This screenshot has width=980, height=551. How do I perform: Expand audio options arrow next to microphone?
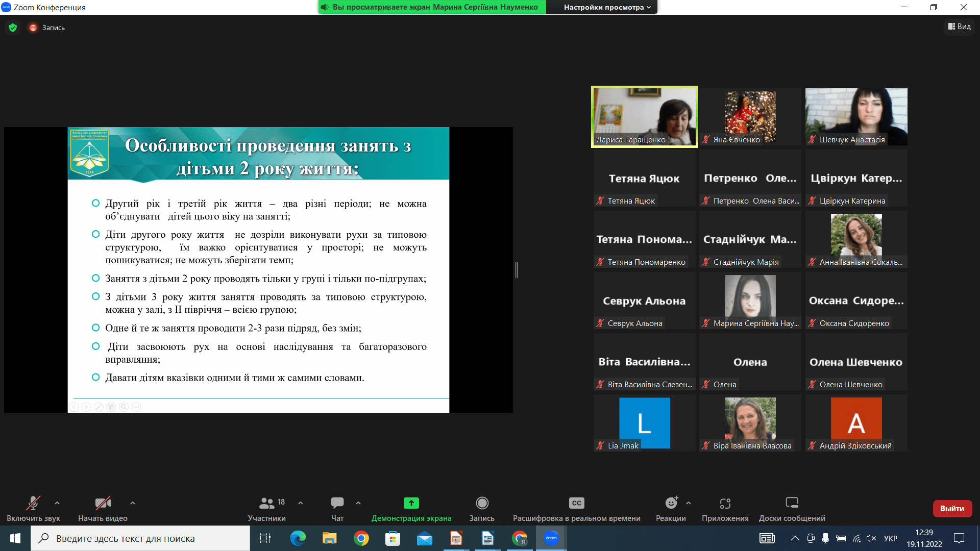(57, 503)
